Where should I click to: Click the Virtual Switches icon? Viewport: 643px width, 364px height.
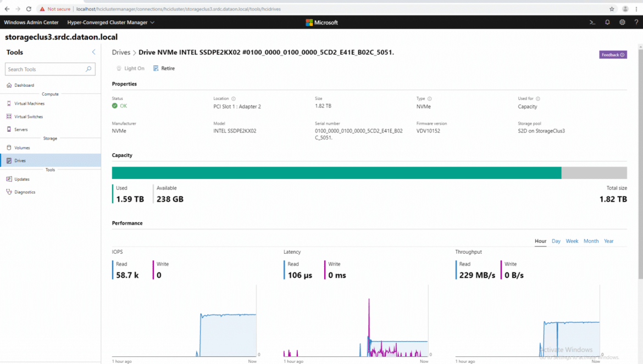[9, 117]
